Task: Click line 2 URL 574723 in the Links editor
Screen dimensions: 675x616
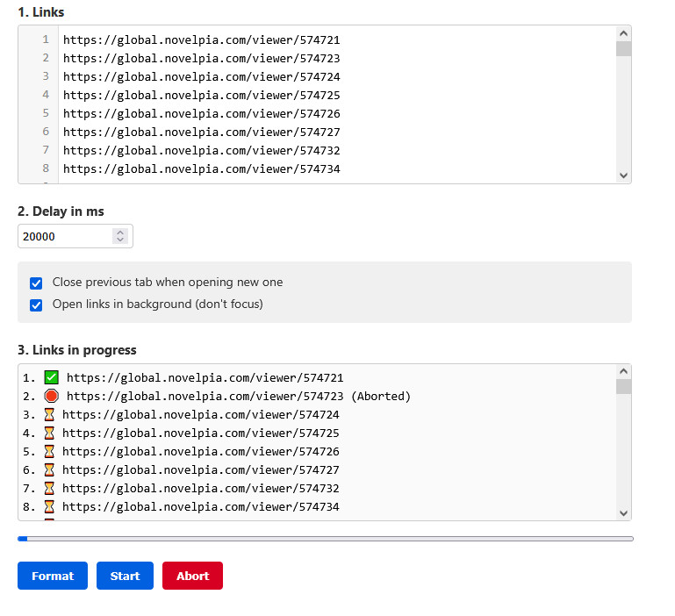Action: coord(202,59)
